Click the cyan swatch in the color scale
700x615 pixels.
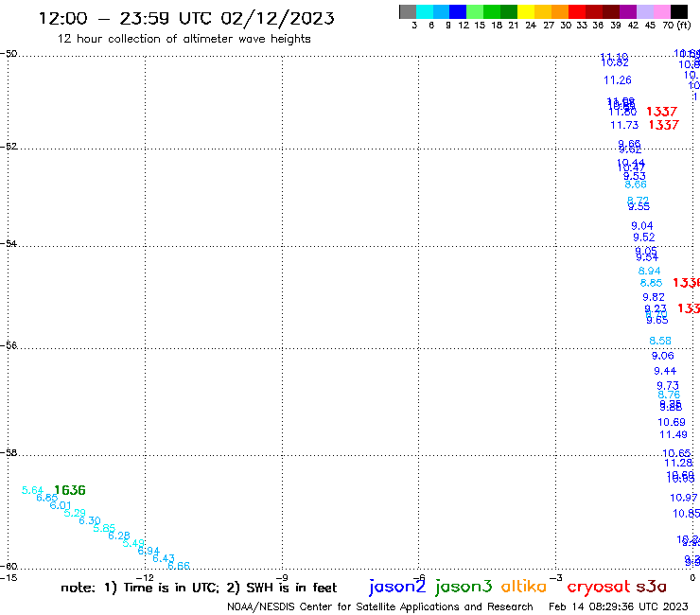point(425,11)
